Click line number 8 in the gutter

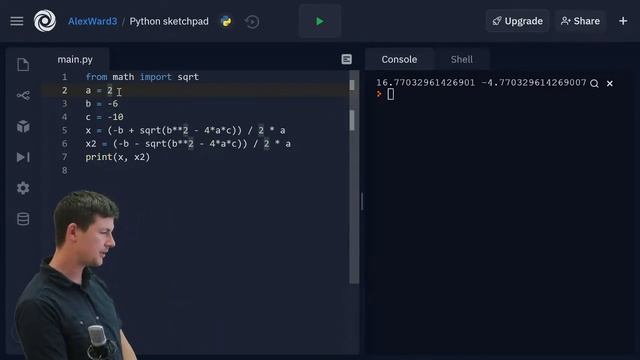pyautogui.click(x=64, y=170)
